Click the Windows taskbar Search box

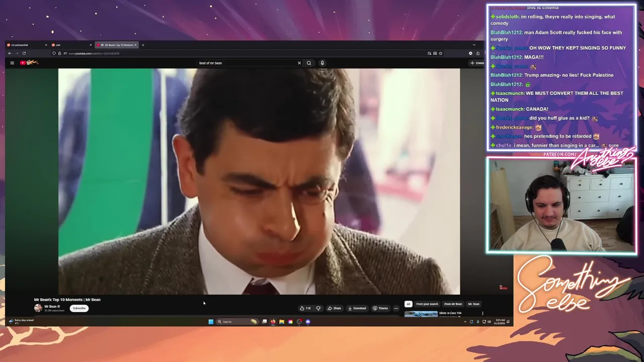coord(237,322)
